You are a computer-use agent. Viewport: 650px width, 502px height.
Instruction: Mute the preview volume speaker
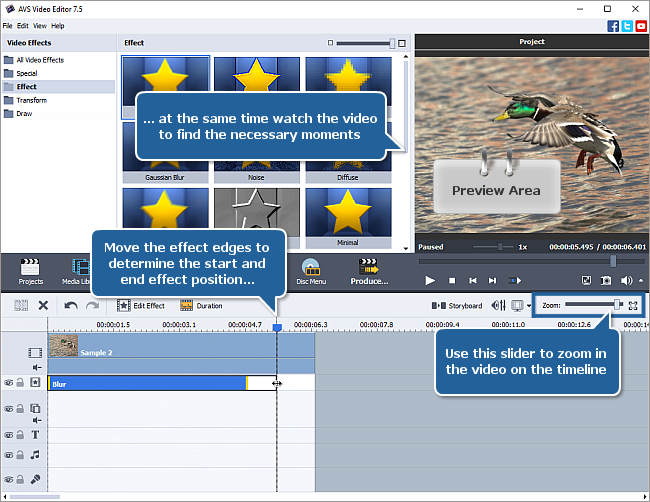coord(626,281)
